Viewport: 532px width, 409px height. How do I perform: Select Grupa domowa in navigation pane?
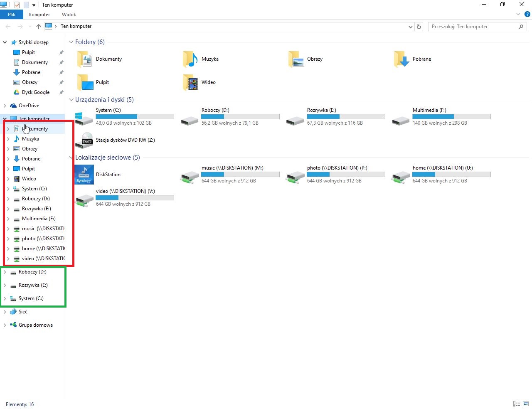pos(35,325)
